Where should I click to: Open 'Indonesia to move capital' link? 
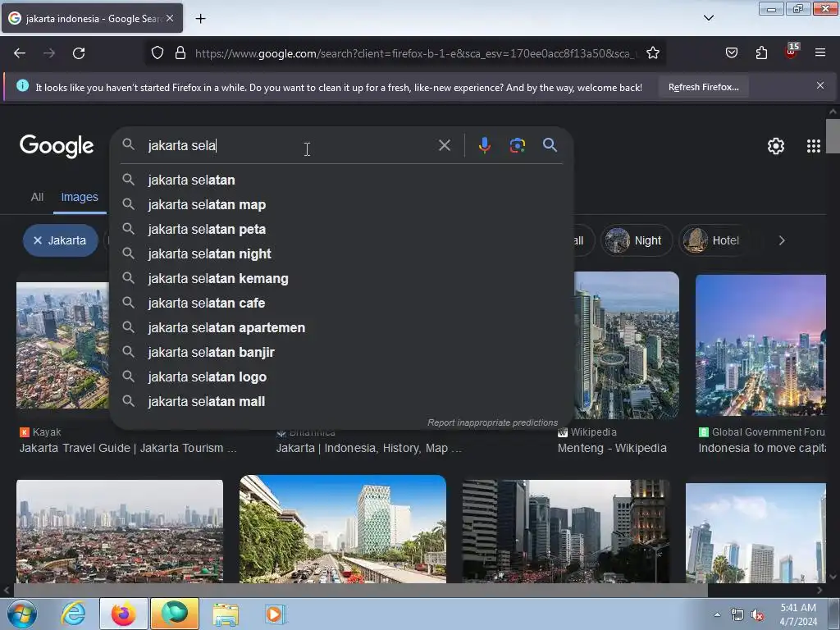(762, 448)
